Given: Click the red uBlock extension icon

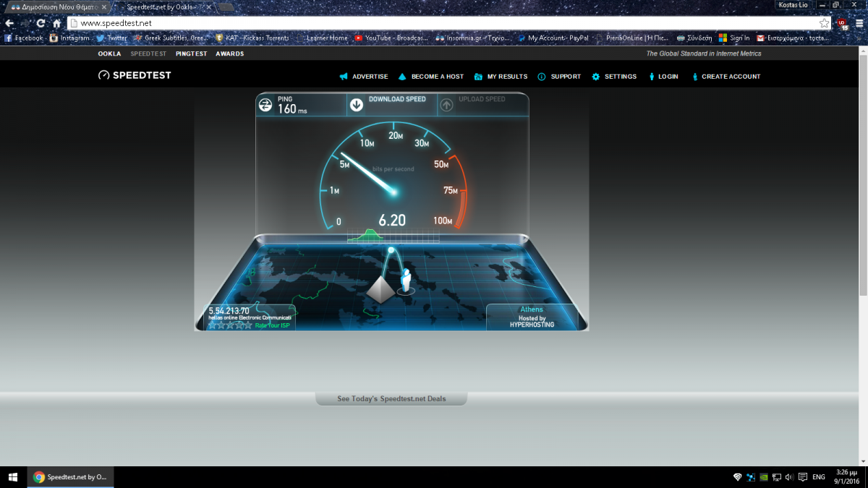Looking at the screenshot, I should [843, 23].
